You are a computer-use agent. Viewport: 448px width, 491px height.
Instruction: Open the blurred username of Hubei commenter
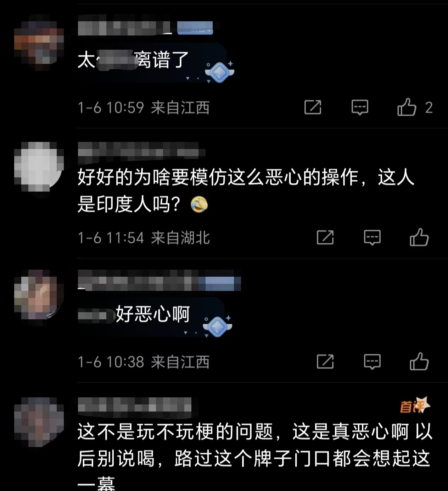click(142, 149)
